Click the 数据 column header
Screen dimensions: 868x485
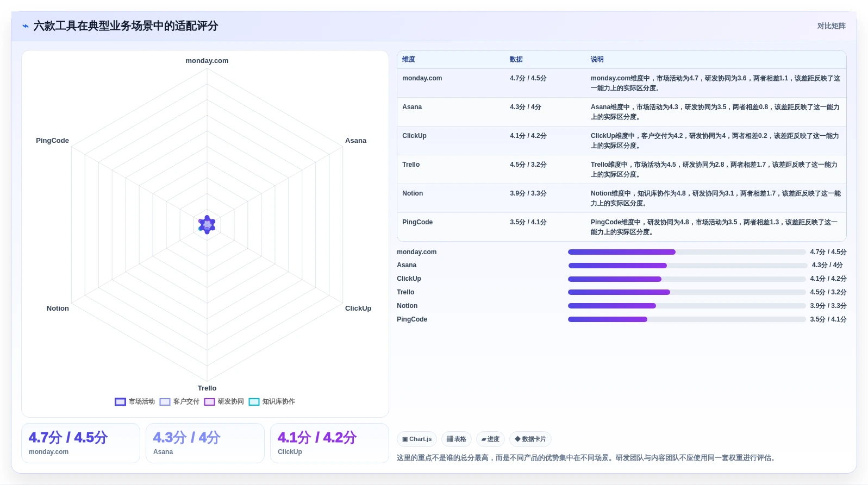point(516,59)
